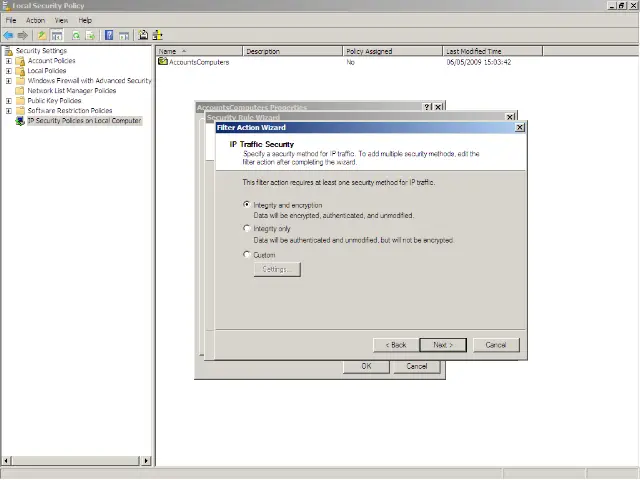This screenshot has width=640, height=480.
Task: Open the Action menu
Action: click(x=35, y=20)
